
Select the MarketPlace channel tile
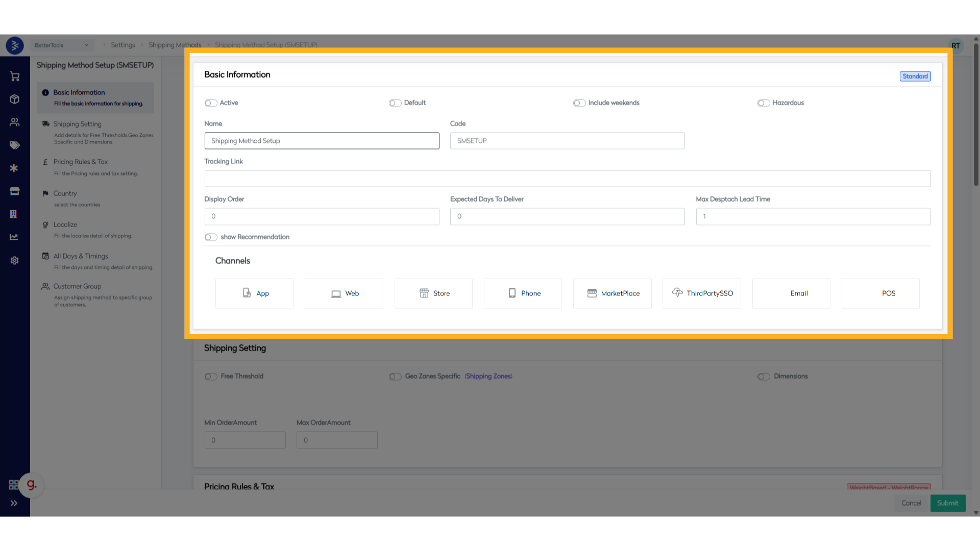coord(612,293)
